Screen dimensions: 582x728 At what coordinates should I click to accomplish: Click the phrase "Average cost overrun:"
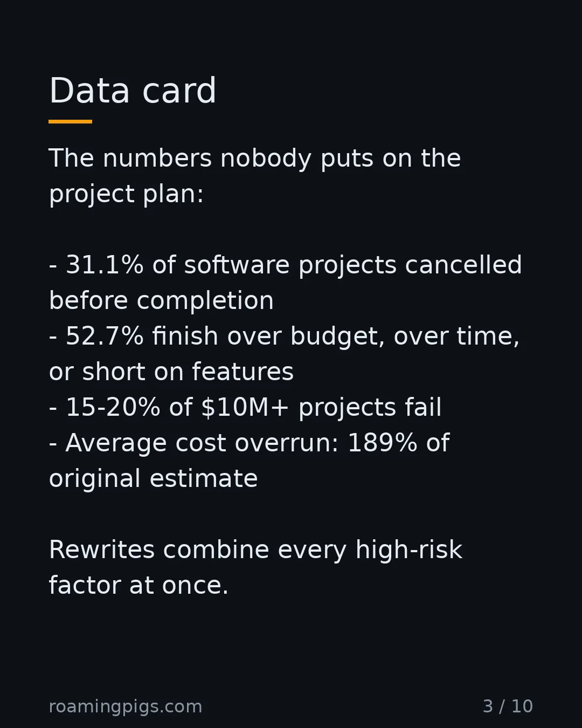tap(202, 443)
